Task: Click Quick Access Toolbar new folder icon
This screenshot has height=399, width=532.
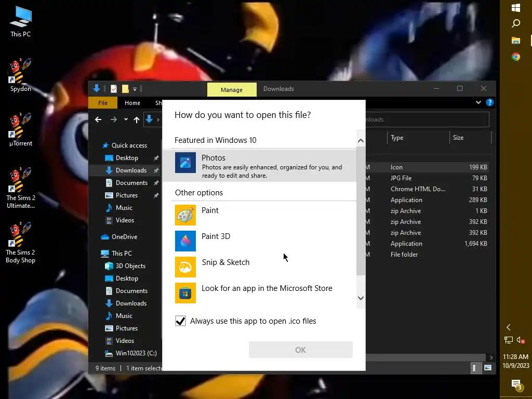Action: (125, 89)
